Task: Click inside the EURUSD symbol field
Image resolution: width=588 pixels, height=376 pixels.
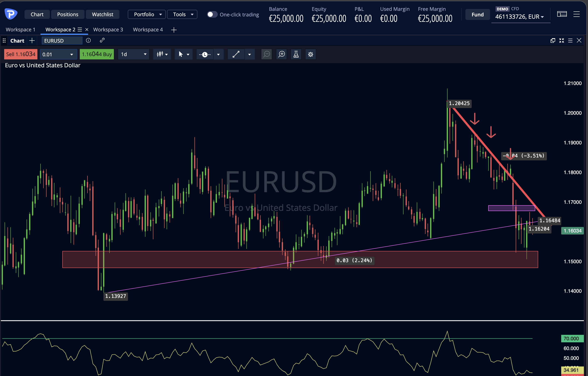Action: tap(62, 41)
